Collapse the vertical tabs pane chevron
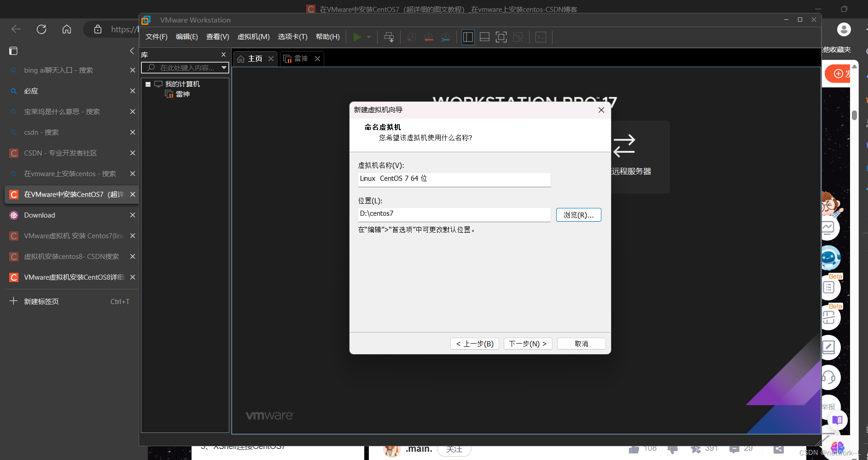The image size is (868, 460). (x=132, y=51)
